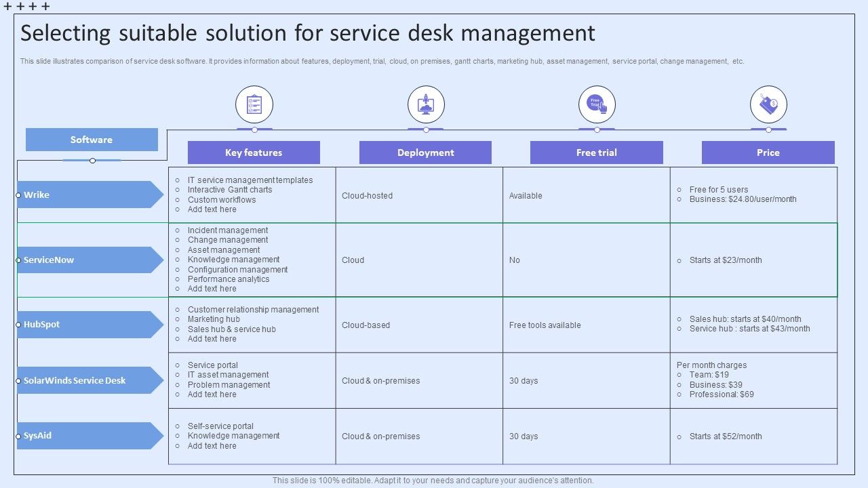Expand the small diamond under the Software box
The image size is (868, 488).
tap(92, 161)
